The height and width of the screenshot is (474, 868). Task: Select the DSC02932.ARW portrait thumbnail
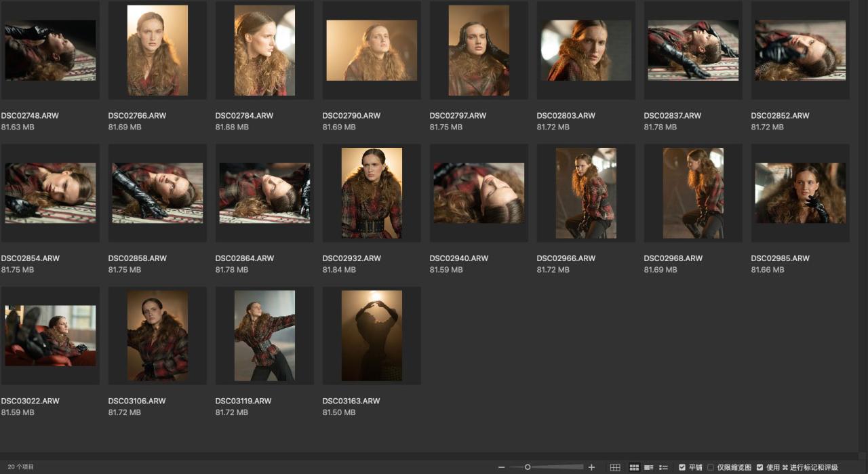pos(372,193)
